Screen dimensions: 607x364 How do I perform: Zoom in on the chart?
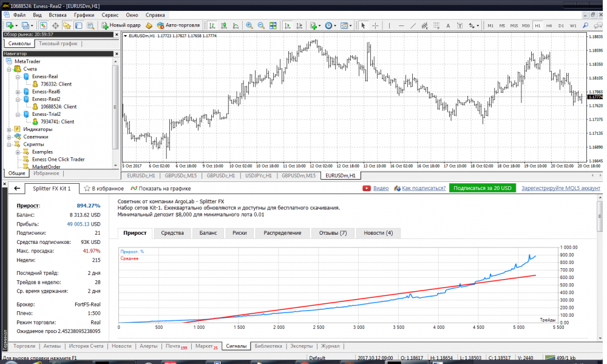[249, 25]
